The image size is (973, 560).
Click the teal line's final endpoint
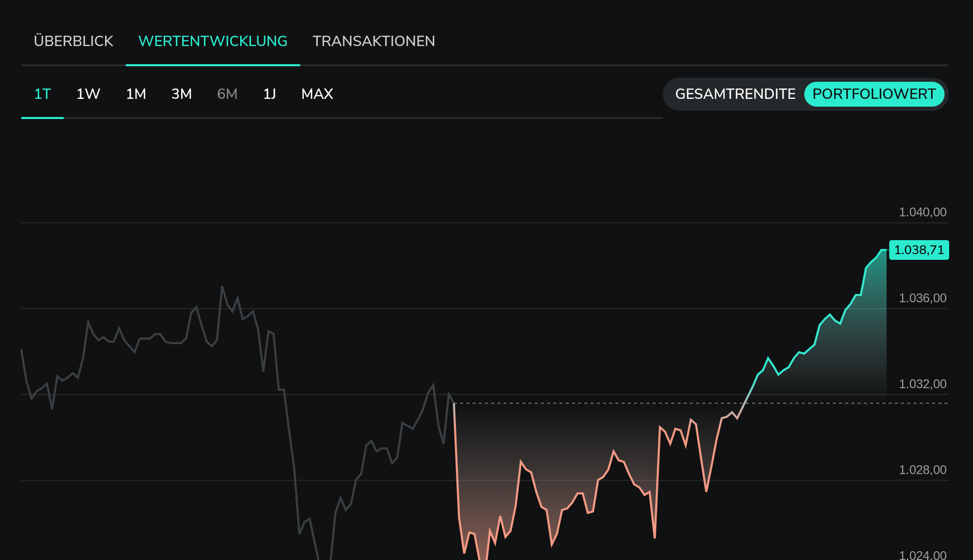pos(885,250)
